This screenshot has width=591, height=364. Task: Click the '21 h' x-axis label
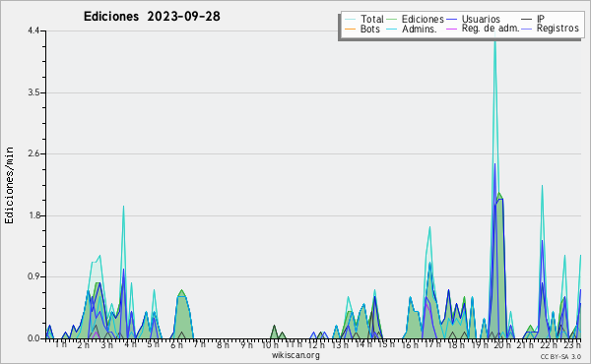point(525,344)
